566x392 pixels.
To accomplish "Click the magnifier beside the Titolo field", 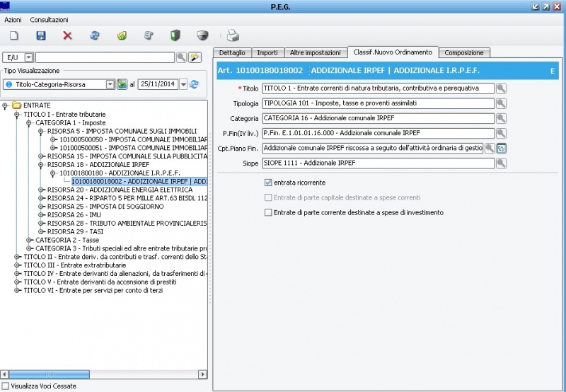I will point(501,88).
